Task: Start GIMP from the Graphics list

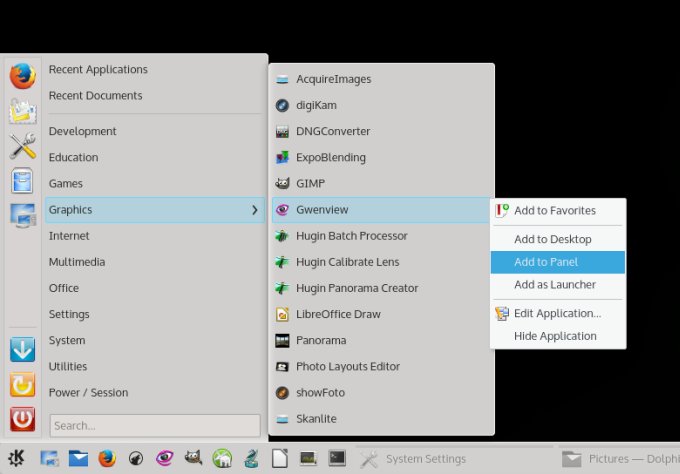Action: (381, 183)
